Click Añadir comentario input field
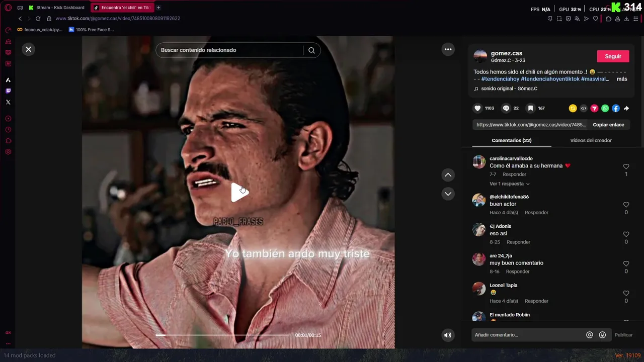 [527, 335]
